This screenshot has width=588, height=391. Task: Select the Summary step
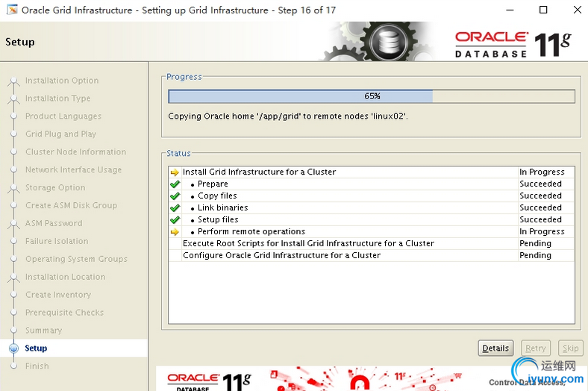click(x=43, y=331)
